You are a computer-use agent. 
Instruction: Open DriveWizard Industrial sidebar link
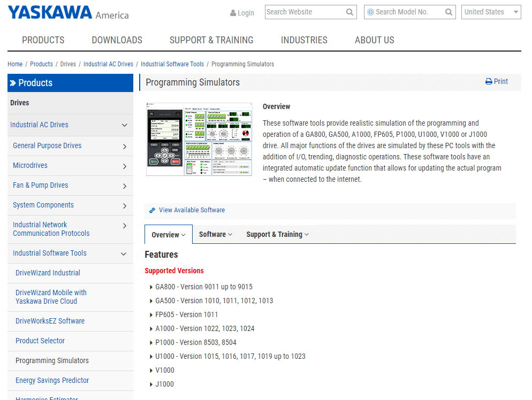coord(48,273)
